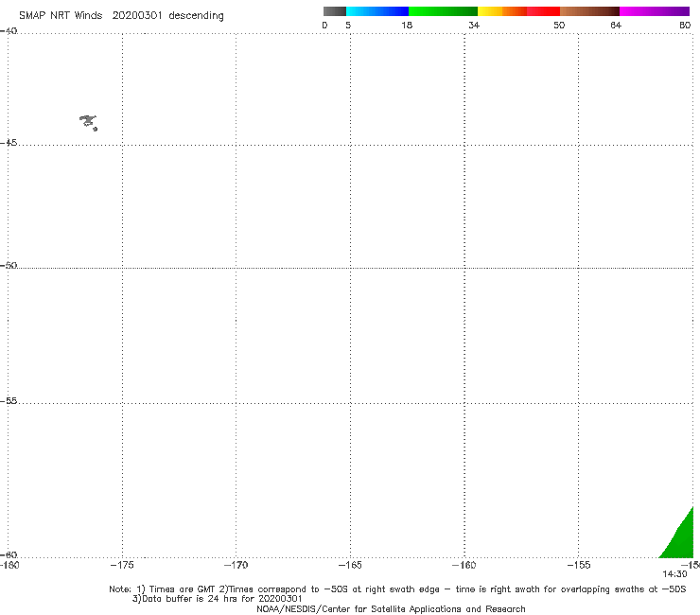The height and width of the screenshot is (615, 700).
Task: Click the 'SMAP NRT Winds 20200301 descending' title
Action: [121, 16]
